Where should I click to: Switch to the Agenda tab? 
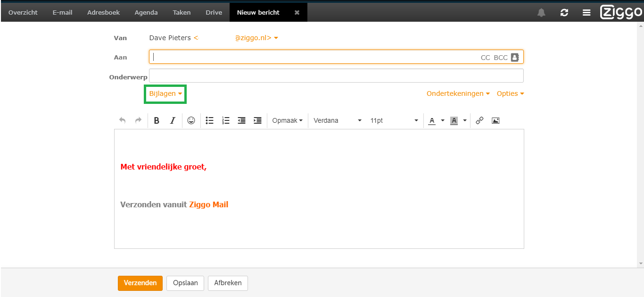point(146,13)
